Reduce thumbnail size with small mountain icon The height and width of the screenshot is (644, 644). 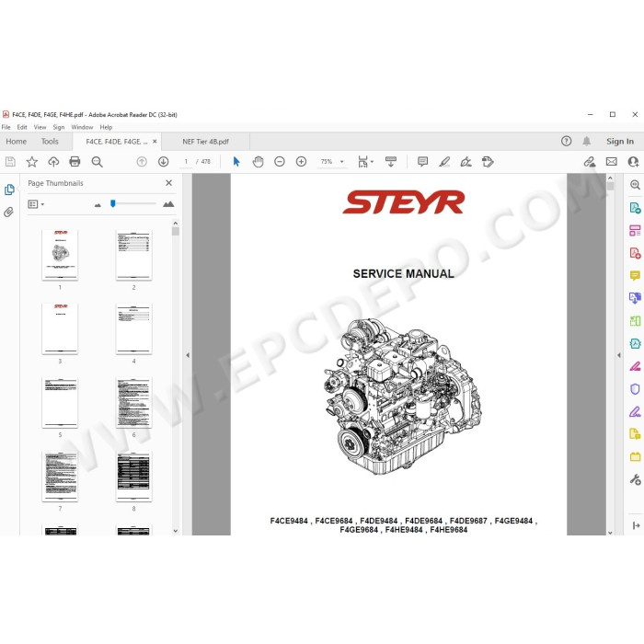coord(98,204)
